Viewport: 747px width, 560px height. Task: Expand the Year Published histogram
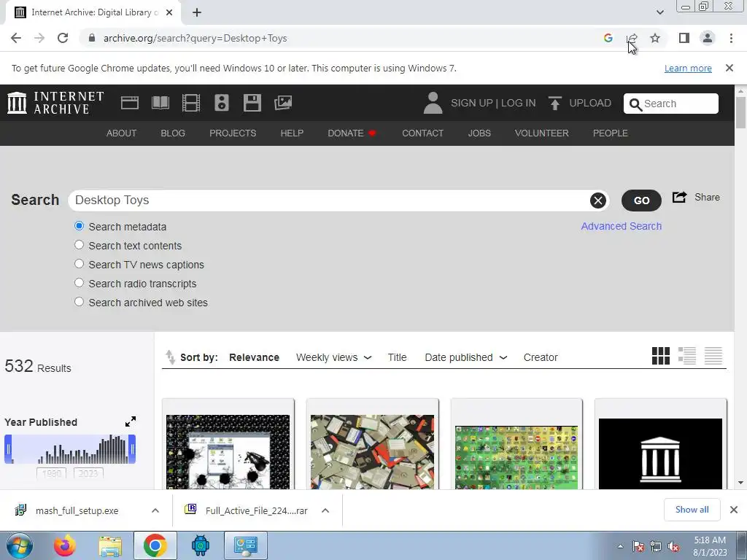[x=131, y=421]
